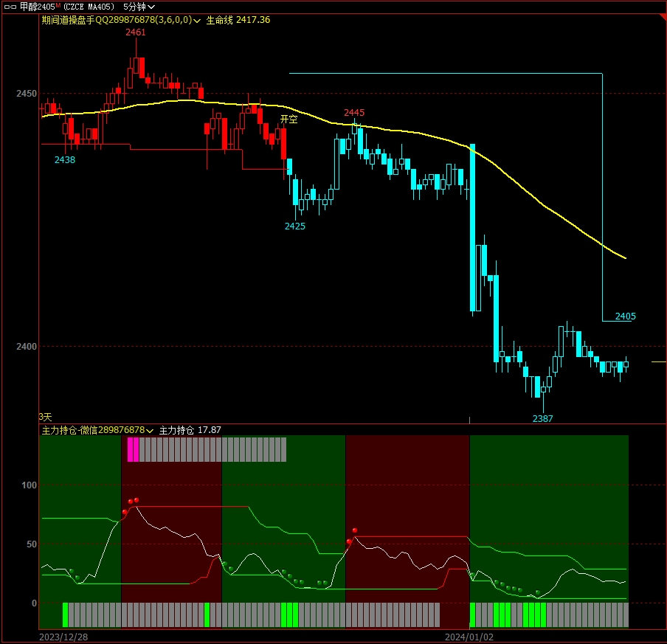Viewport: 667px width, 644px height.
Task: Expand the 期间道操盘手 indicator parameters dropdown
Action: pos(197,21)
